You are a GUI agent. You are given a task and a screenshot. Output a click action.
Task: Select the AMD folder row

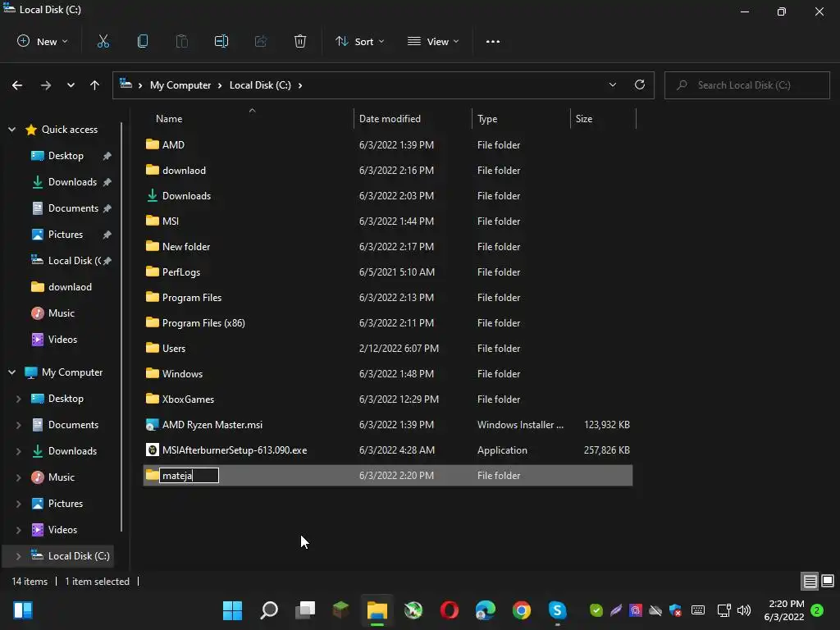pyautogui.click(x=388, y=144)
